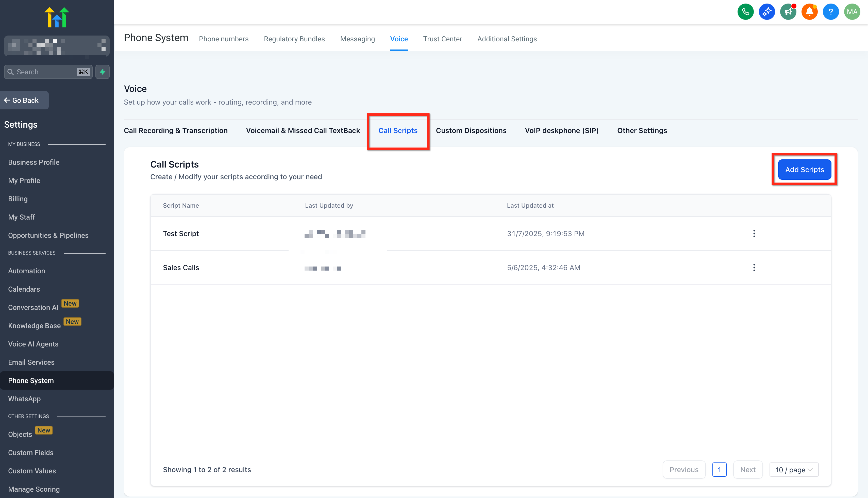868x498 pixels.
Task: Switch to the Custom Dispositions tab
Action: coord(471,130)
